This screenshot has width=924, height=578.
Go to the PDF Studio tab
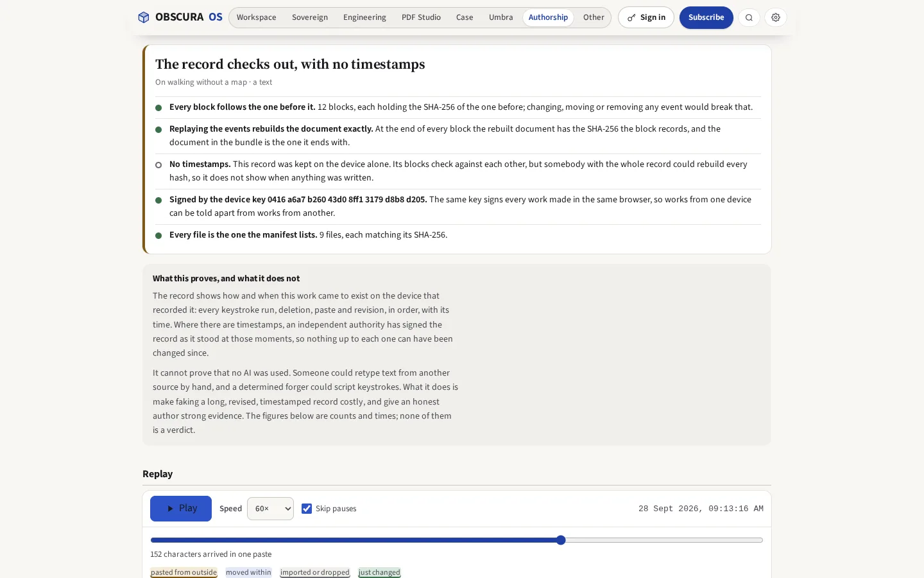tap(421, 17)
